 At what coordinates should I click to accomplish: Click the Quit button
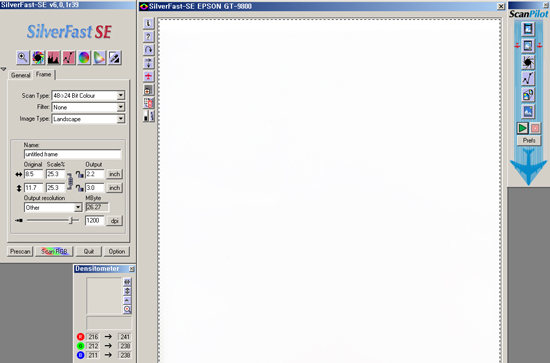coord(89,251)
